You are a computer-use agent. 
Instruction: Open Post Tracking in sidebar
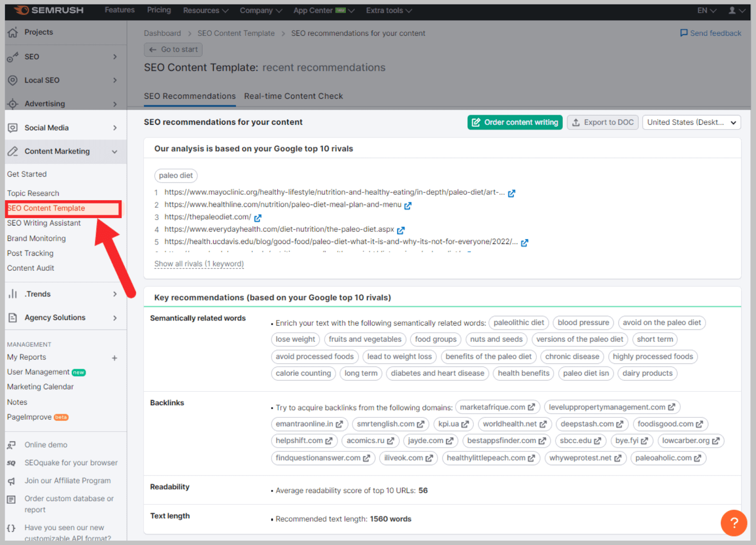30,253
